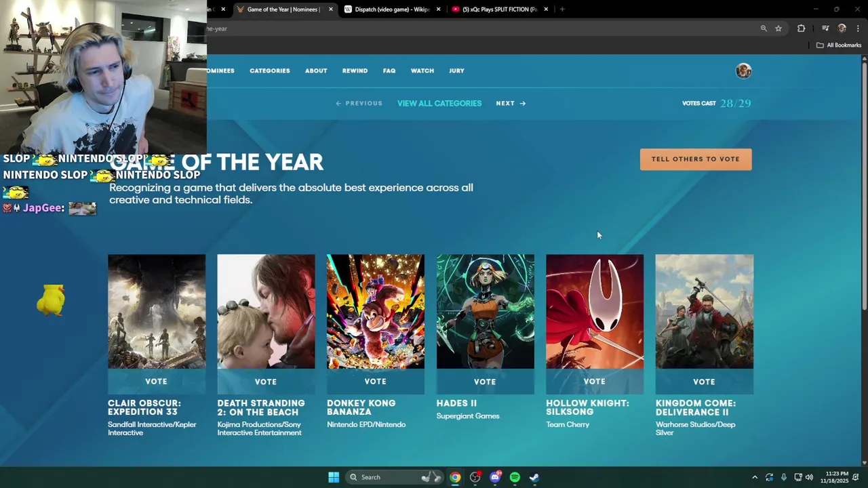
Task: Show hidden system tray icons
Action: click(754, 477)
